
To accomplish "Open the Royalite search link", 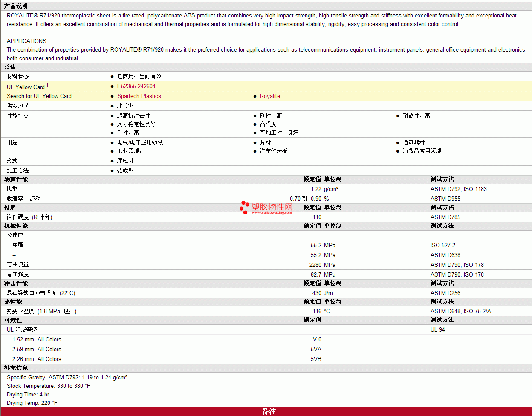I will [270, 96].
